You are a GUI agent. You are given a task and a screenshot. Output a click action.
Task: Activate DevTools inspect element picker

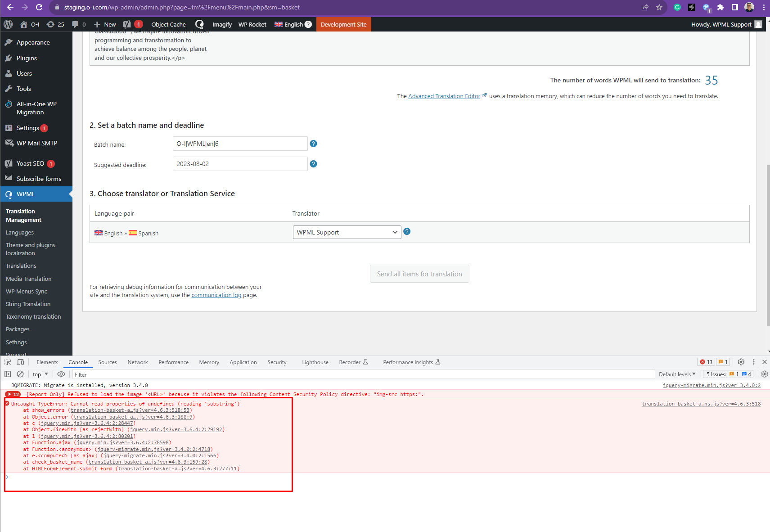pyautogui.click(x=8, y=362)
